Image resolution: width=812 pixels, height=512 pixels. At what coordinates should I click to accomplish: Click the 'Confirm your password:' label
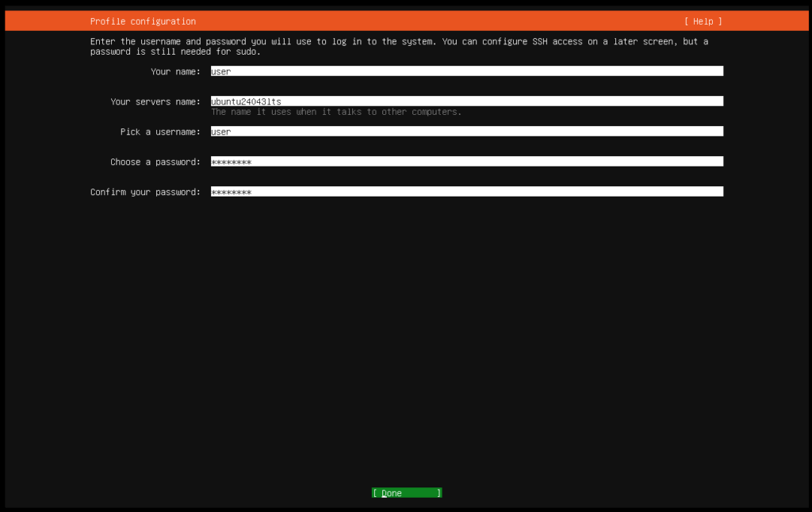(x=145, y=192)
